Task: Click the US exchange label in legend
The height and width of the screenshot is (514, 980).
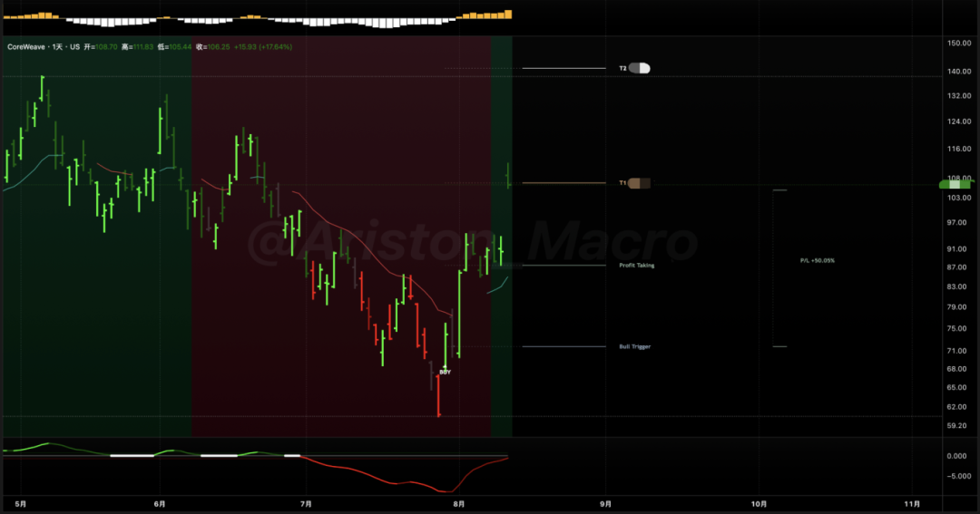Action: pyautogui.click(x=75, y=47)
